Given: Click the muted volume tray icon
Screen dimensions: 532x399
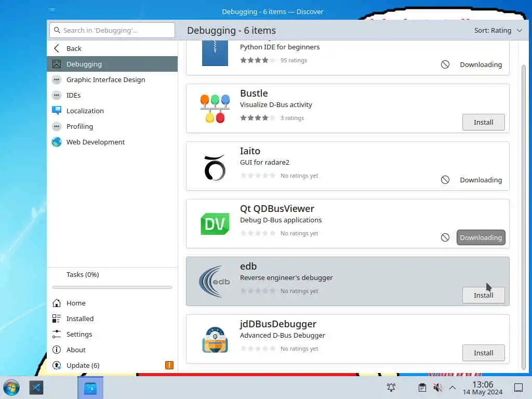Looking at the screenshot, I should [x=437, y=387].
